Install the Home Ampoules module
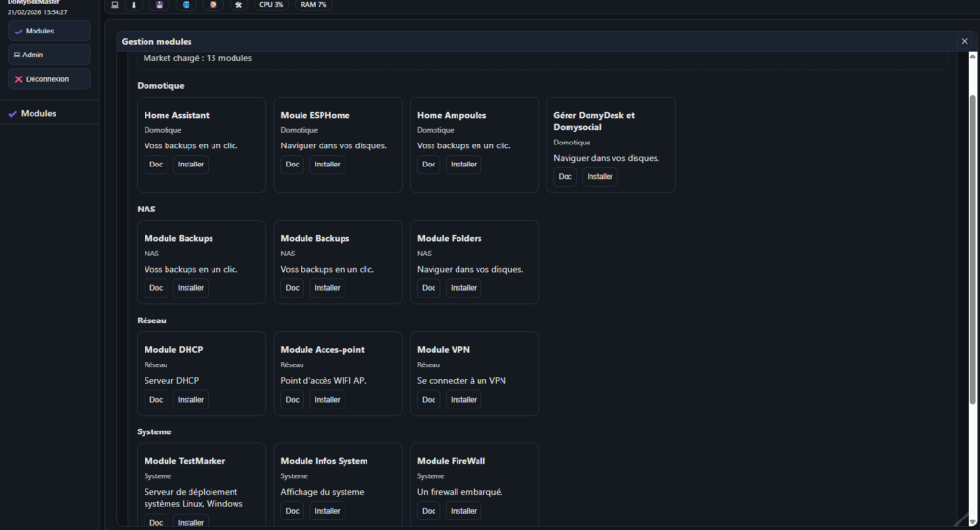This screenshot has width=980, height=530. [463, 165]
